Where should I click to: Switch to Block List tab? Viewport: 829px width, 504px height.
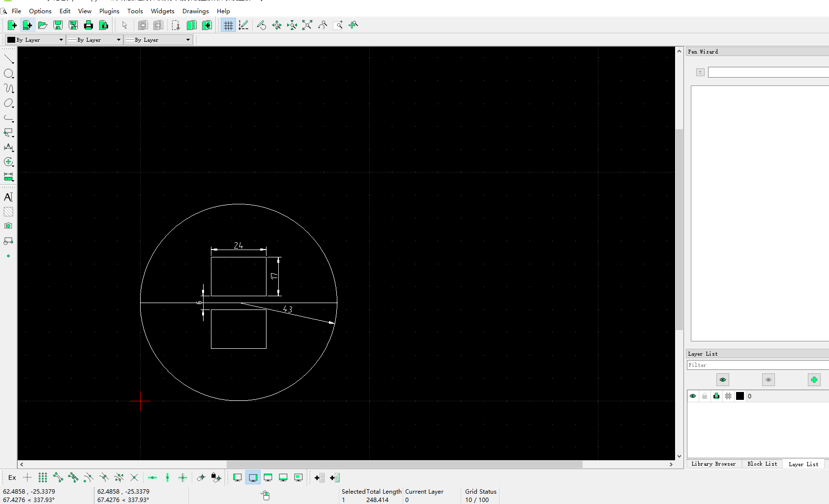coord(762,464)
